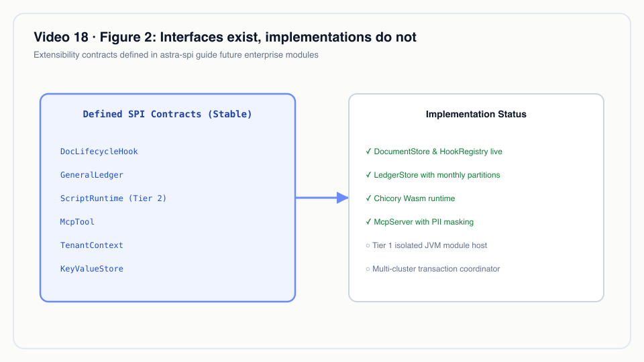Select the DocLifecycleHook entry

(99, 152)
